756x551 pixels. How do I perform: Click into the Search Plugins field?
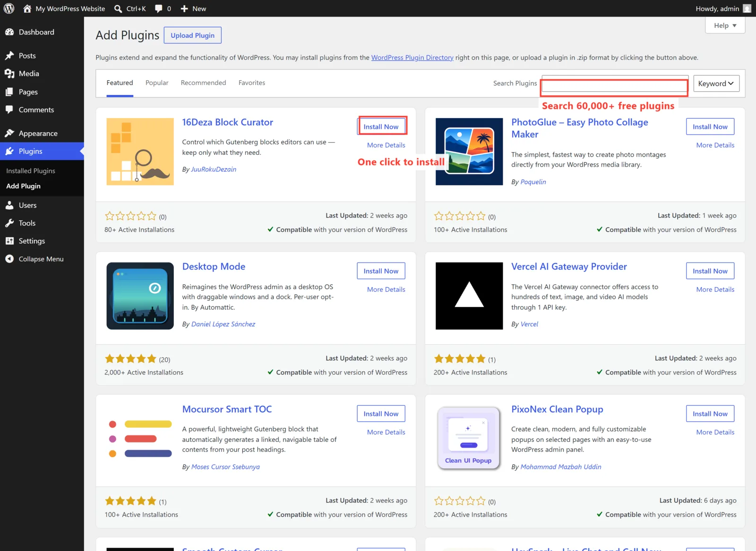point(614,84)
